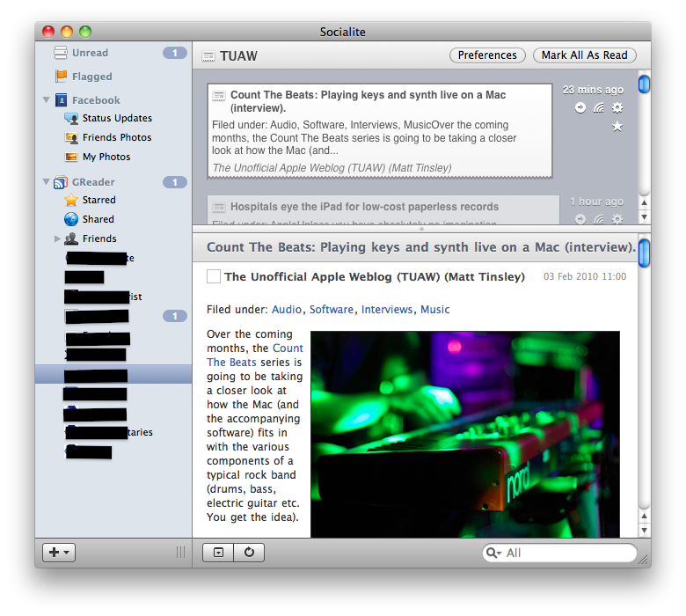Open the search scope magnifier dropdown
Screen dimensions: 686x616
(495, 554)
